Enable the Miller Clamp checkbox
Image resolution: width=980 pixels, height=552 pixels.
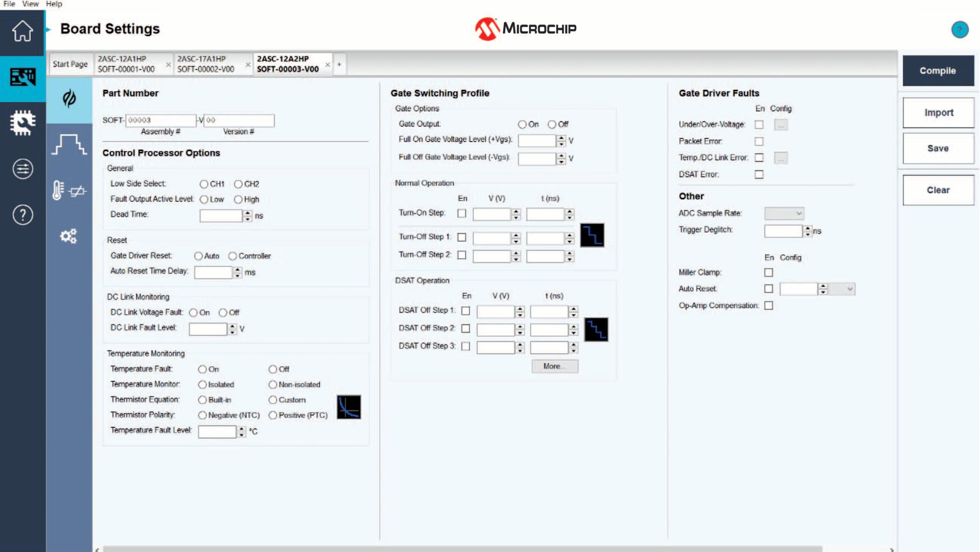768,273
